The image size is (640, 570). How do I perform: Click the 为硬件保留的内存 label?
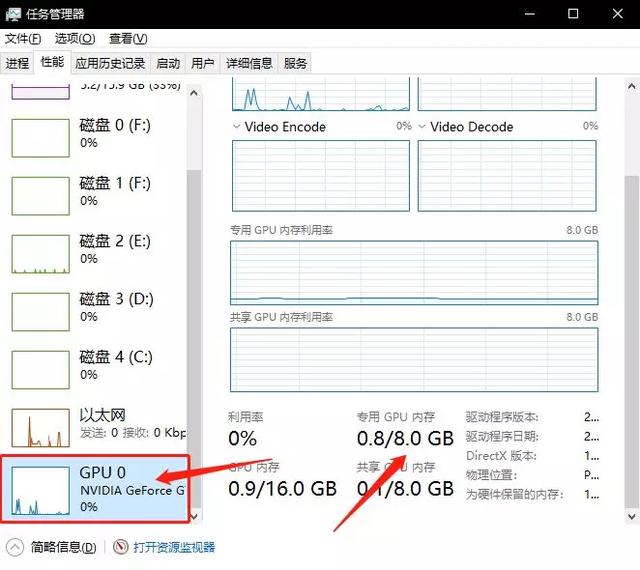pos(514,494)
